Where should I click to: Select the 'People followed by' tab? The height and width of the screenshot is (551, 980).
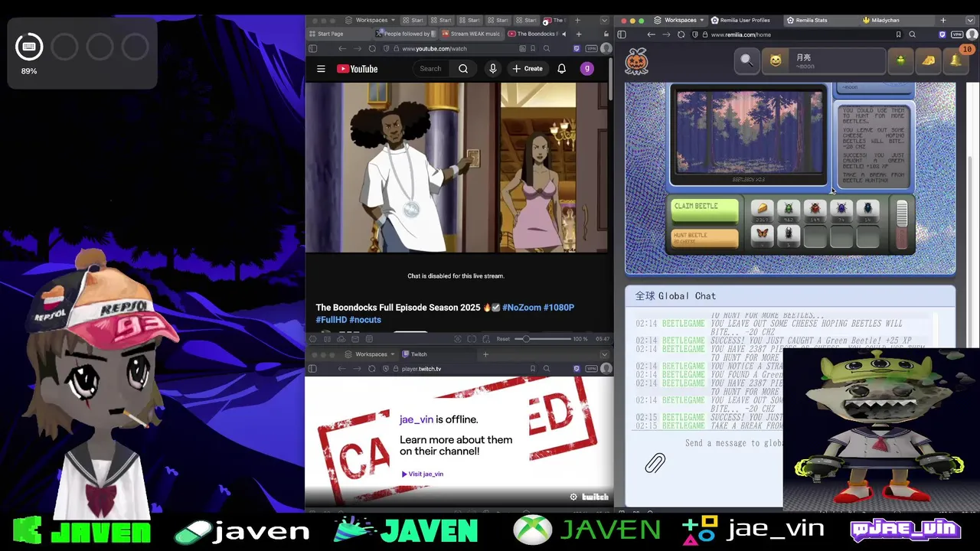point(406,34)
